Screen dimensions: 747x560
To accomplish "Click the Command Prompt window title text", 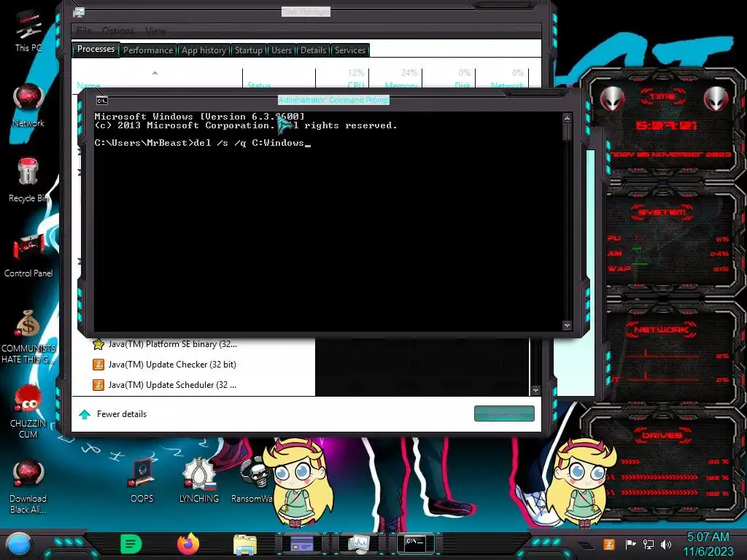I will tap(333, 100).
